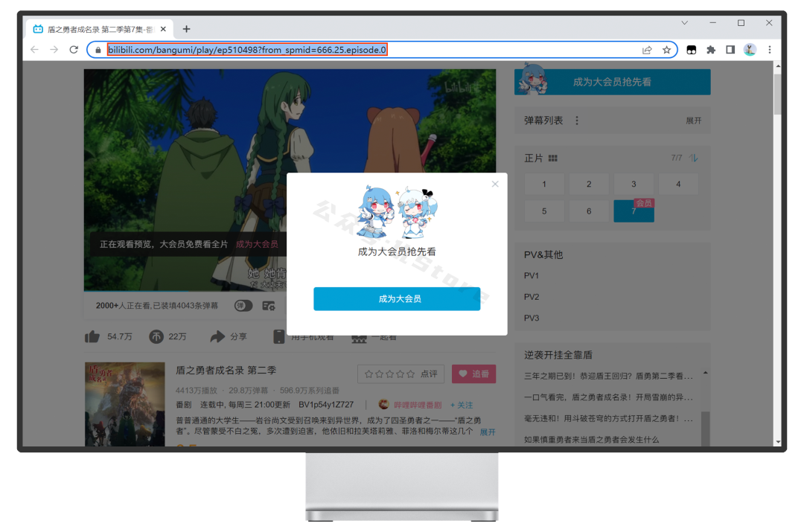
Task: Open the extensions puzzle-piece icon
Action: 711,50
